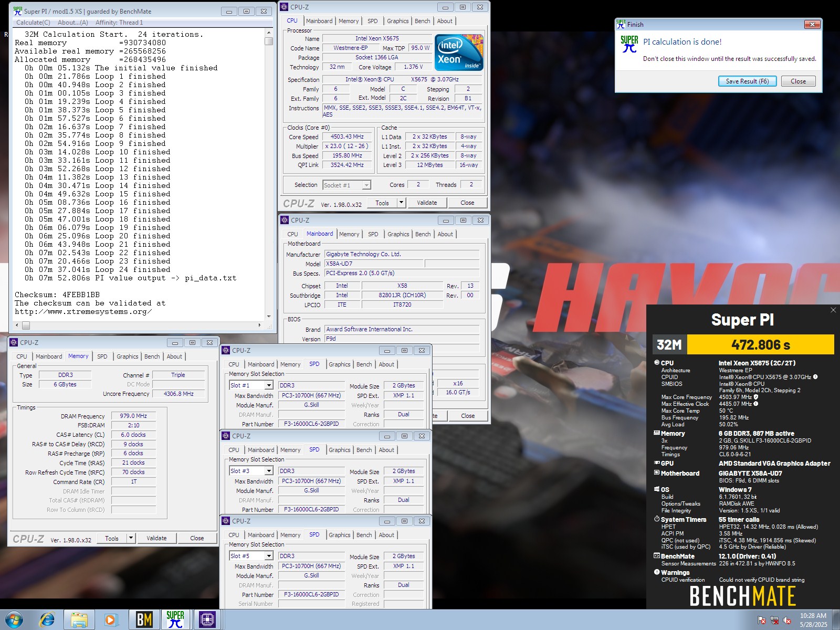Click the Multiplier x 23.0 field
The width and height of the screenshot is (840, 630).
pyautogui.click(x=347, y=146)
